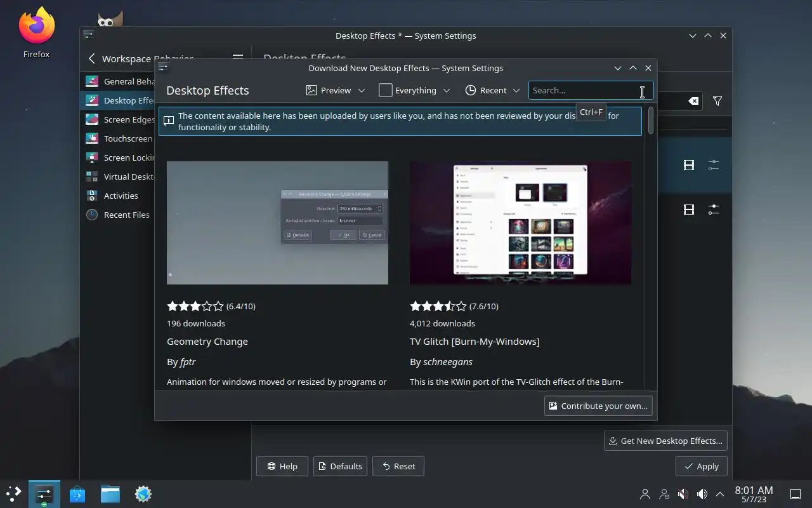Screen dimensions: 812x508
Task: Click the upper effect configure sliders icon
Action: (x=714, y=165)
